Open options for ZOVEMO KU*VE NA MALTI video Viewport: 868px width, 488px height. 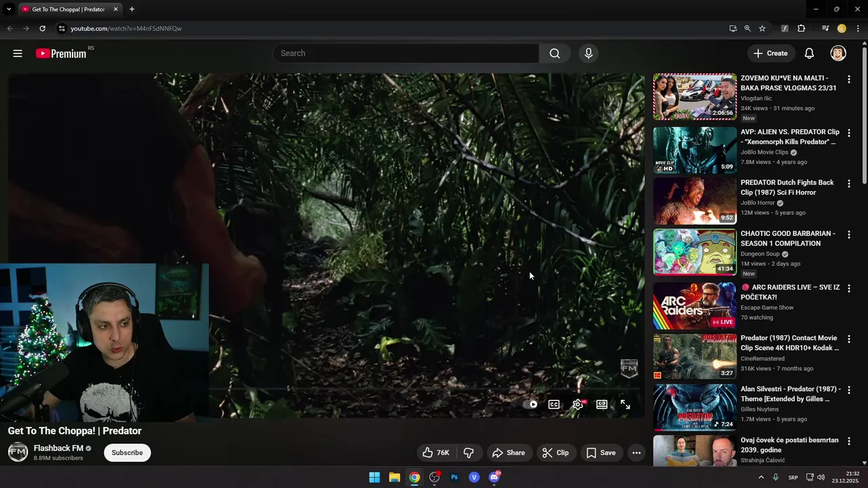point(848,80)
